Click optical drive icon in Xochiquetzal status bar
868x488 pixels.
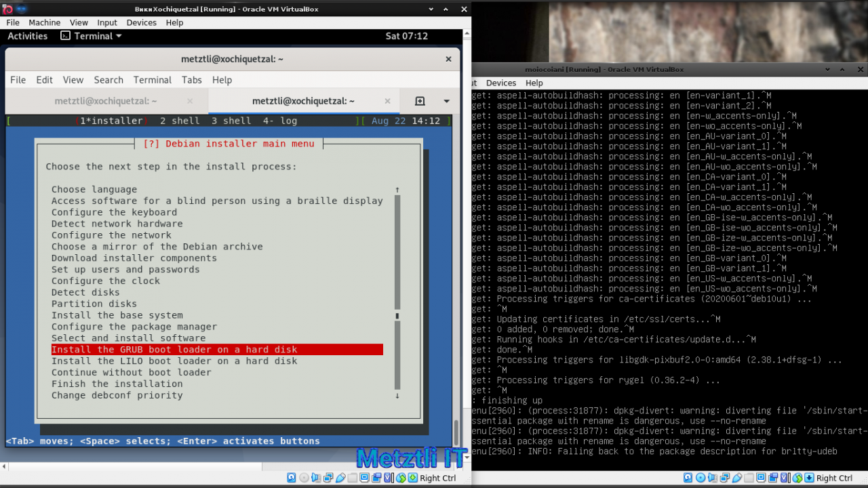click(x=304, y=478)
